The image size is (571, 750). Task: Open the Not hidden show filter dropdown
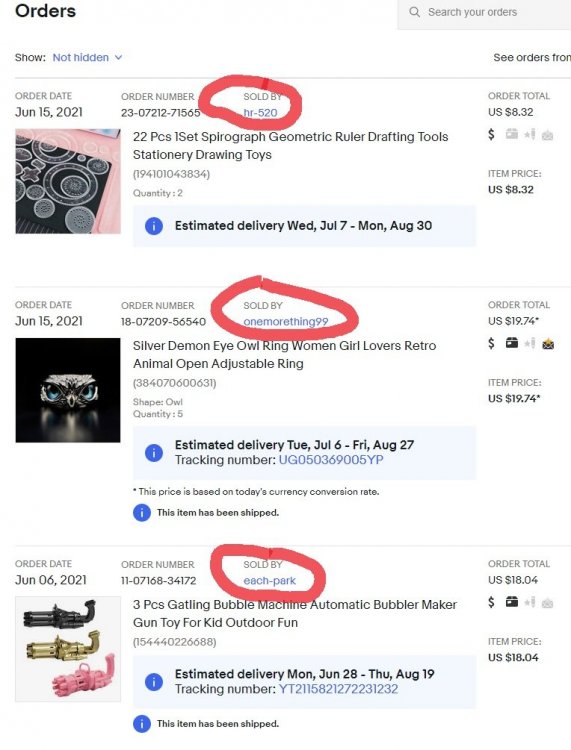pyautogui.click(x=87, y=57)
